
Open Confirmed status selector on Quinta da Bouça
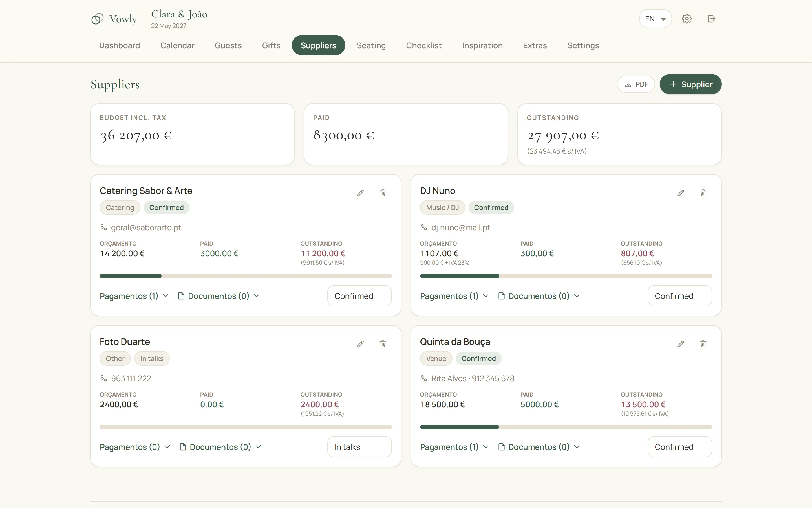click(679, 447)
